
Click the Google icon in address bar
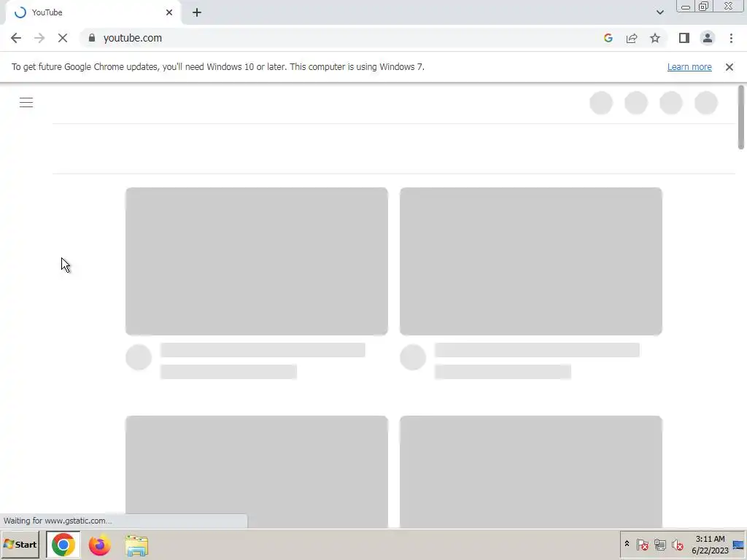click(608, 38)
